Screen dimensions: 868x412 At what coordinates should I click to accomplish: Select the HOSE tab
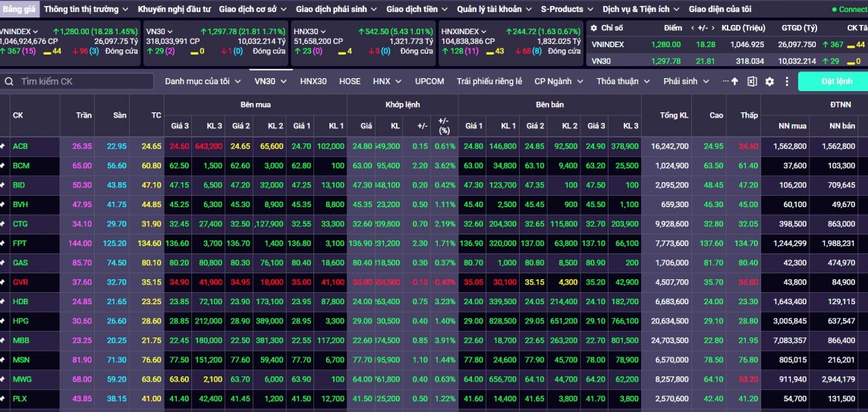(350, 81)
